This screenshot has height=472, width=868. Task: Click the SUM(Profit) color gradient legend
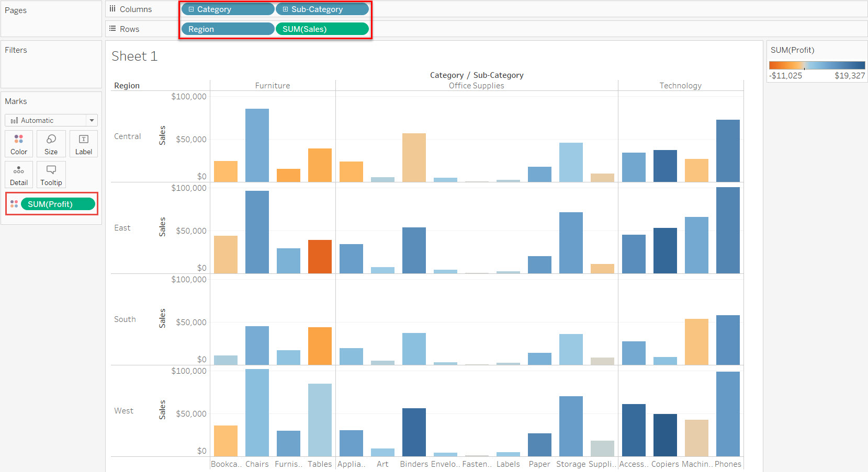pos(817,65)
